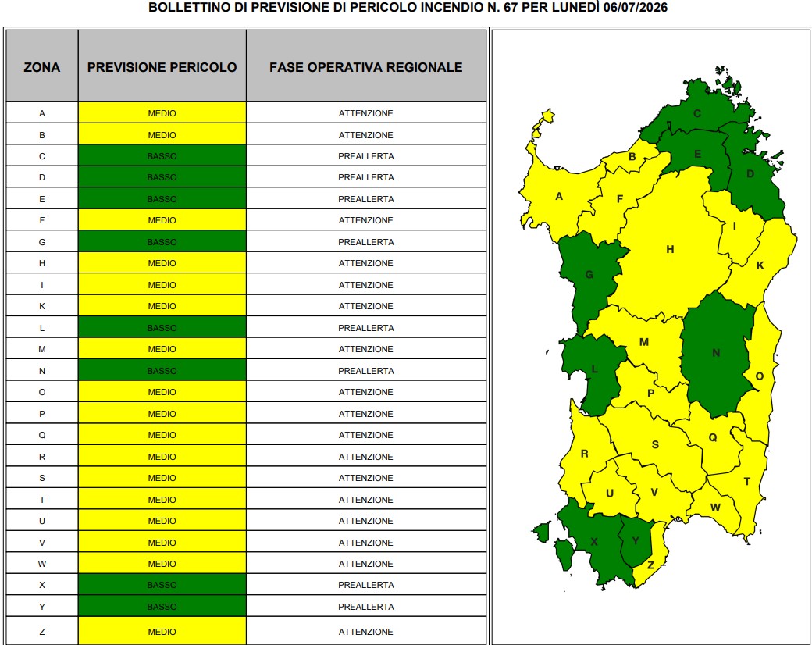Click the BASSO cell for zone X
Viewport: 812px width, 645px height.
[x=162, y=585]
